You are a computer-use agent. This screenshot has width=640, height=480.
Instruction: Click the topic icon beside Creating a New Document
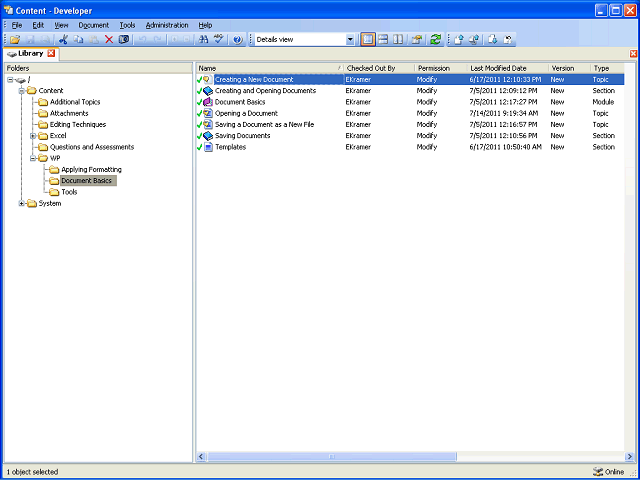click(x=208, y=80)
